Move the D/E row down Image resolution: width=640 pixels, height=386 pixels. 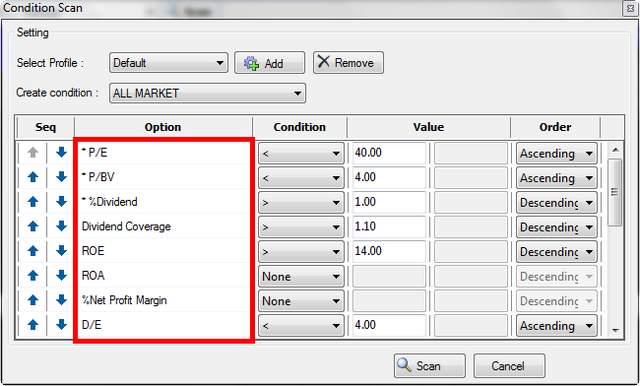(x=61, y=325)
